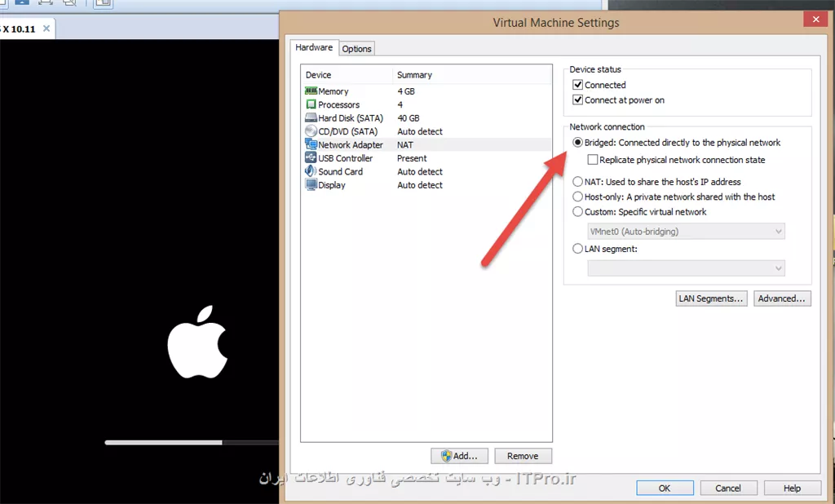Click Remove to delete selected device
This screenshot has width=835, height=504.
click(x=523, y=456)
